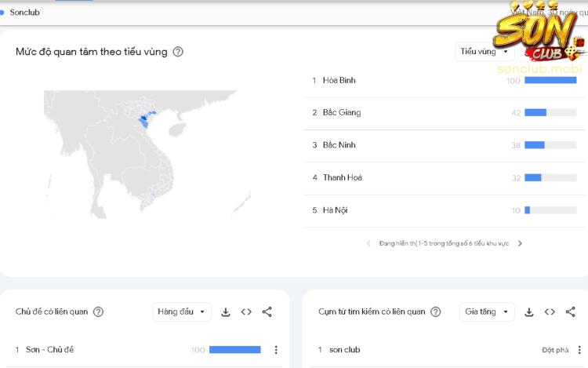Image resolution: width=588 pixels, height=368 pixels.
Task: Open the Tiểu vùng dropdown
Action: click(484, 52)
